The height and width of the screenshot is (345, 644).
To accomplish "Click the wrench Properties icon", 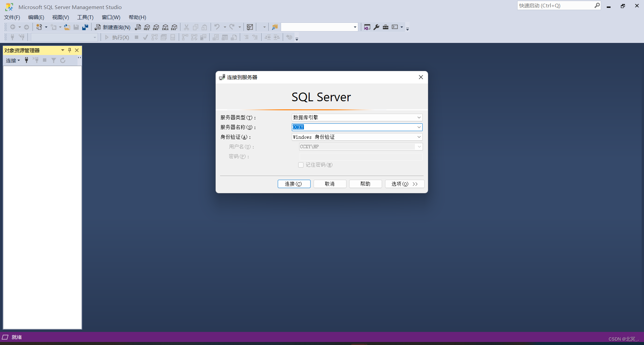I will pos(376,27).
